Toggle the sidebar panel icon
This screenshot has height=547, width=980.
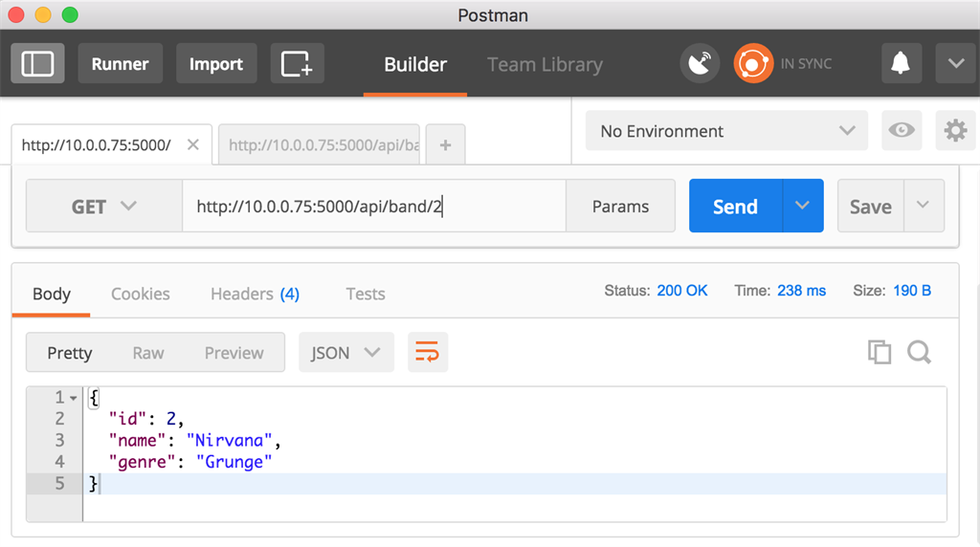[x=37, y=64]
